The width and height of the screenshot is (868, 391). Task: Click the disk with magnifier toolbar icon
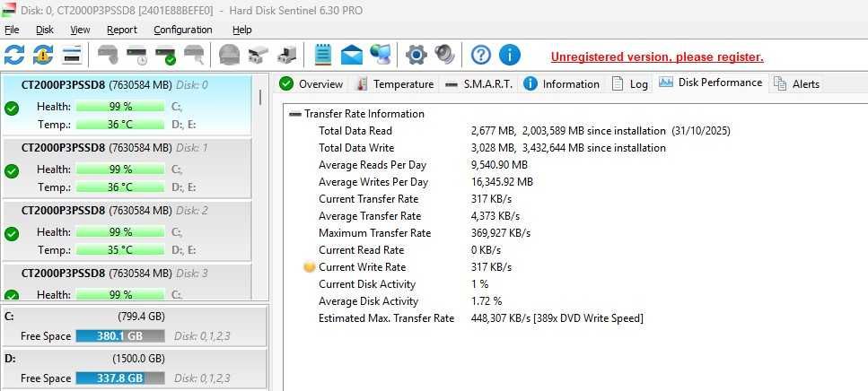click(194, 55)
